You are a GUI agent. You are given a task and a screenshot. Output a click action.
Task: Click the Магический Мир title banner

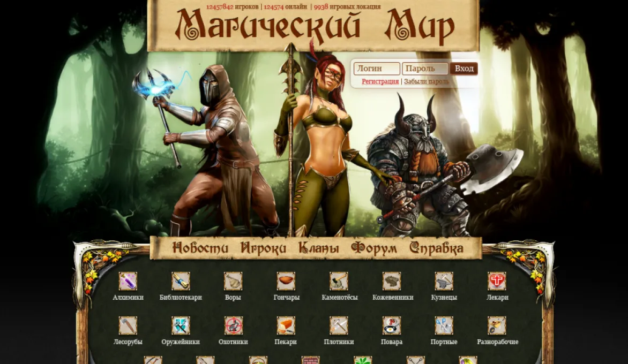315,26
